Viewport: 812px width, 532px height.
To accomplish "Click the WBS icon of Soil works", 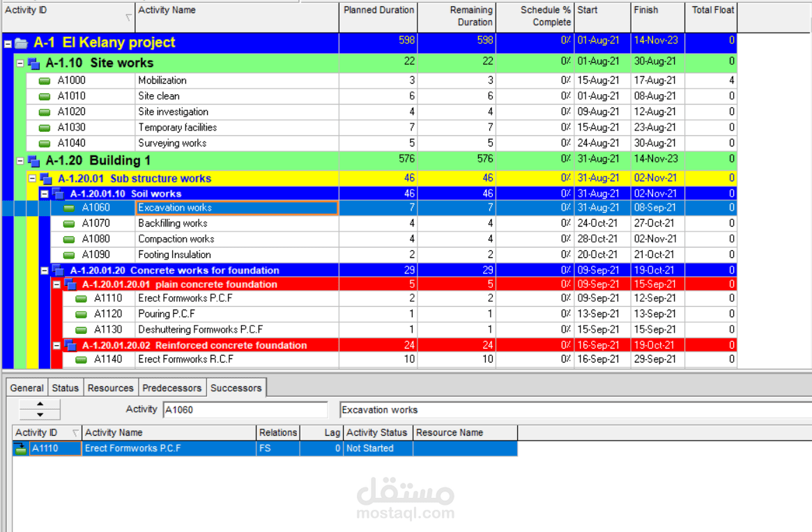I will click(58, 194).
